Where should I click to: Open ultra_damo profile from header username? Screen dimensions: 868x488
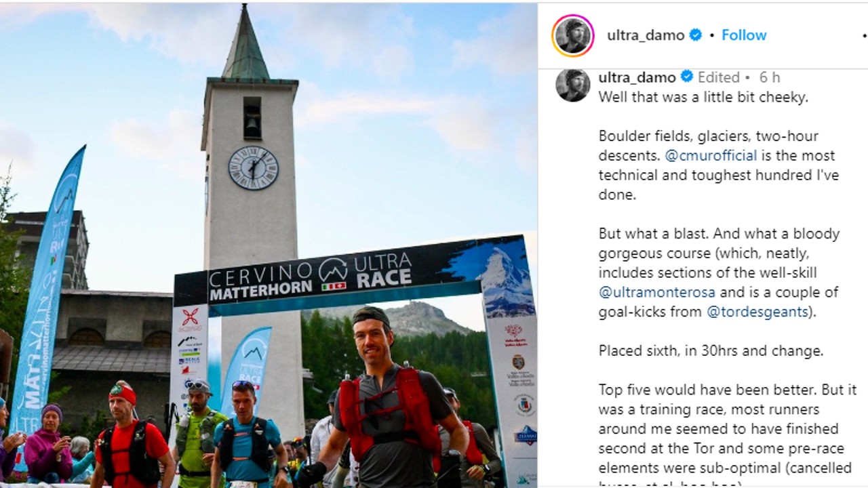click(x=646, y=35)
